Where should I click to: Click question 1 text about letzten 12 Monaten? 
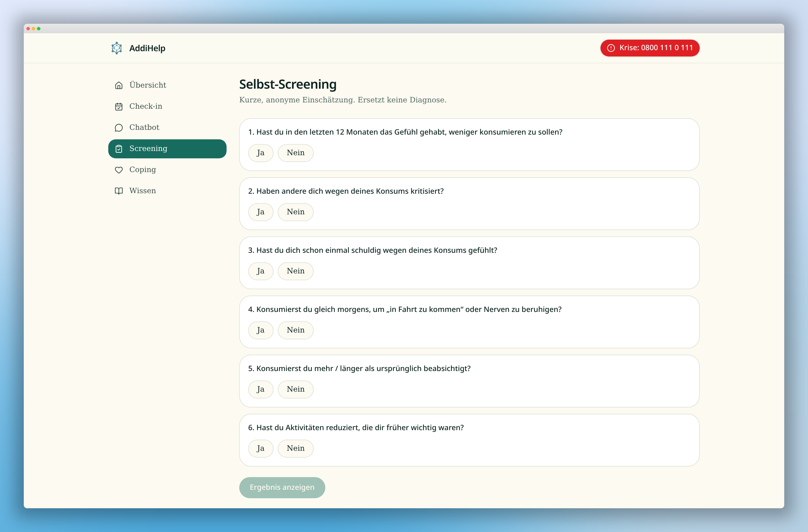click(405, 132)
